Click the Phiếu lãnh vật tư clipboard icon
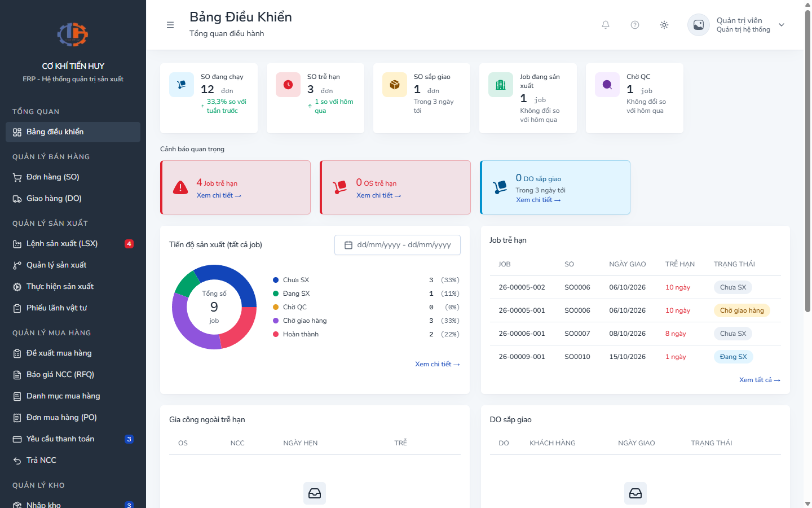The height and width of the screenshot is (508, 812). tap(17, 308)
